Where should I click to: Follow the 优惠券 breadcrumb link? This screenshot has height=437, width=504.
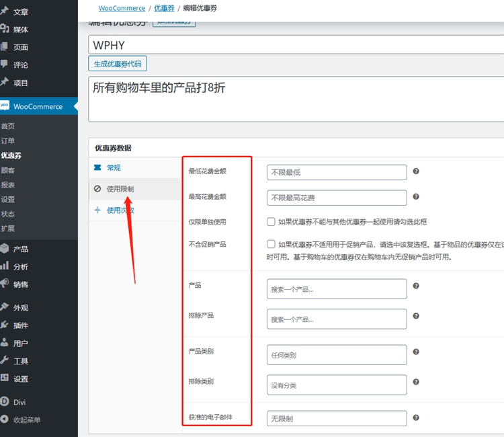[164, 8]
